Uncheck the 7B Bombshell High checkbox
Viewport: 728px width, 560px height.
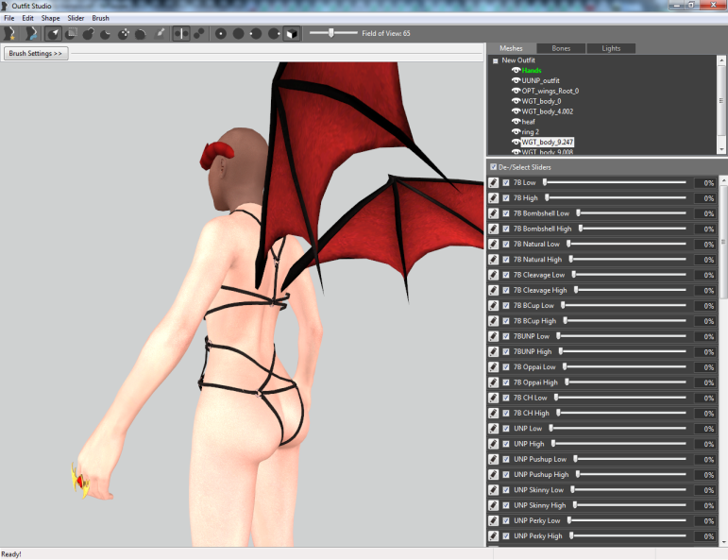coord(506,229)
